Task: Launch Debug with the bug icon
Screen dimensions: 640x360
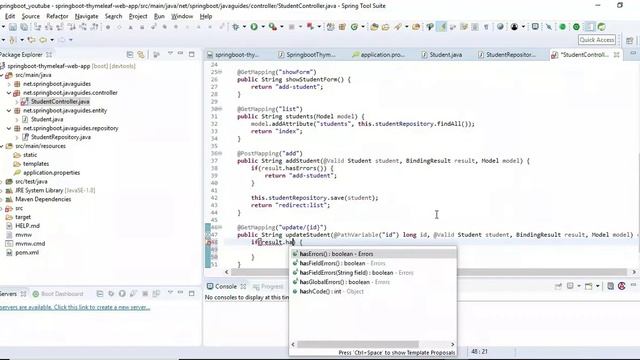Action: pos(236,27)
